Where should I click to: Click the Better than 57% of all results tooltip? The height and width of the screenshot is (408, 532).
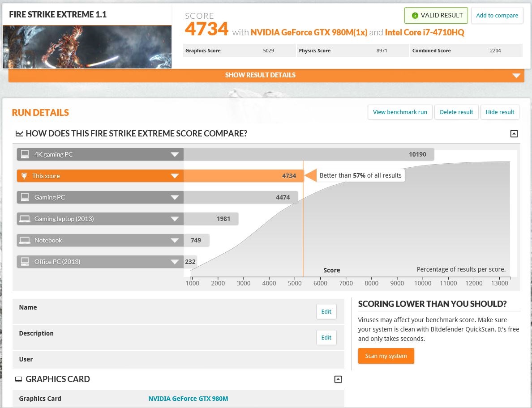pos(360,175)
